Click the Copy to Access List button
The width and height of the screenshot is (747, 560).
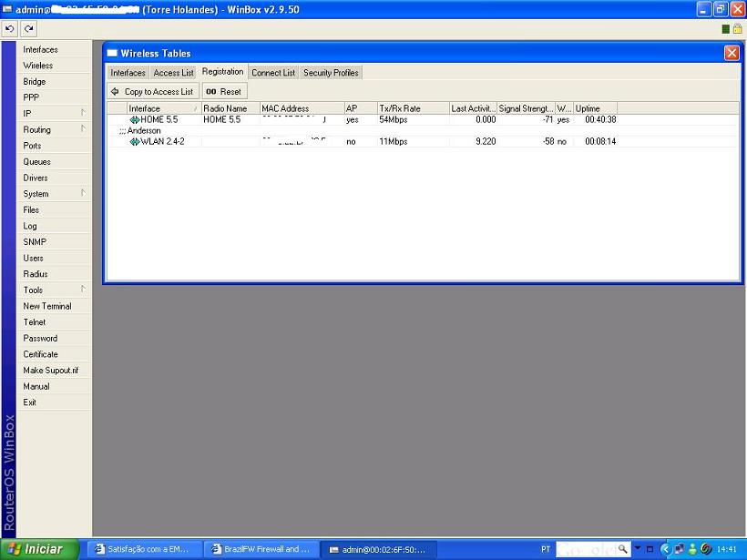[x=153, y=91]
